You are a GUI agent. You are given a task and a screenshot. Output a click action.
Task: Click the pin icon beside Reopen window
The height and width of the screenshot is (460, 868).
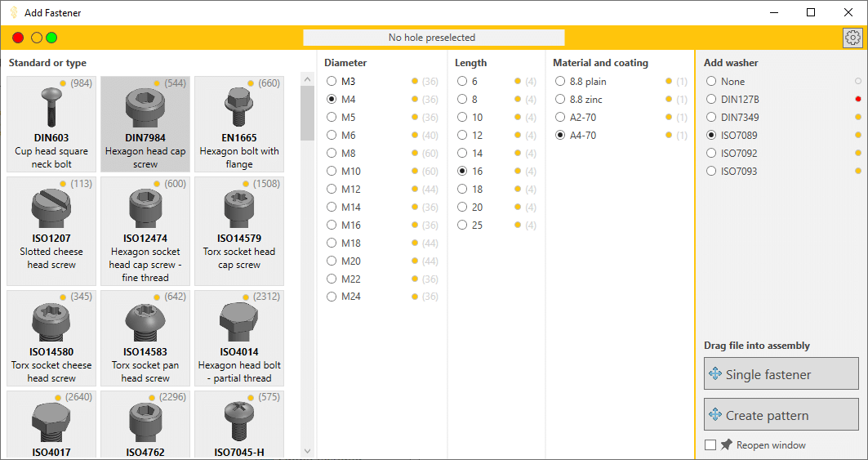pos(726,445)
